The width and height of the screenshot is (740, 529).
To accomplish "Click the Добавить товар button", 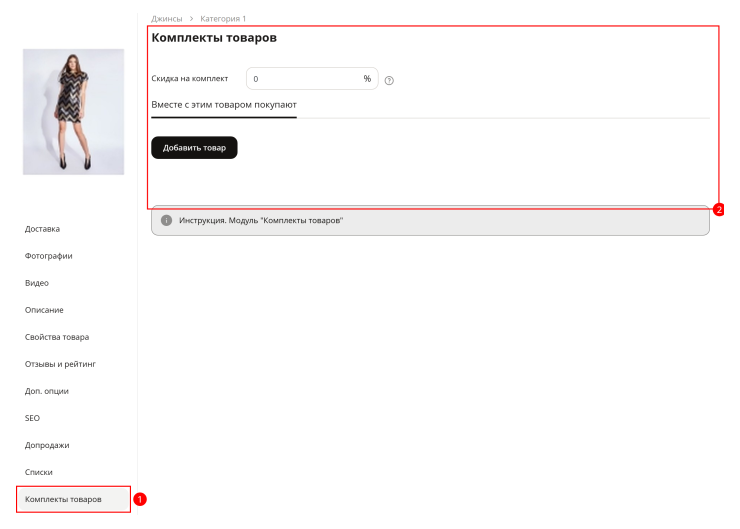I will pos(194,148).
